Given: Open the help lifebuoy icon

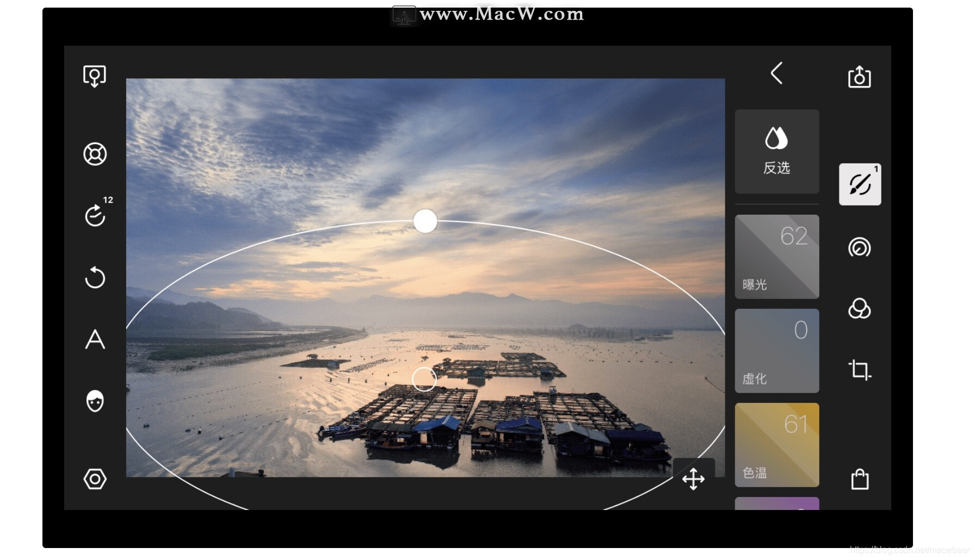Looking at the screenshot, I should point(95,154).
